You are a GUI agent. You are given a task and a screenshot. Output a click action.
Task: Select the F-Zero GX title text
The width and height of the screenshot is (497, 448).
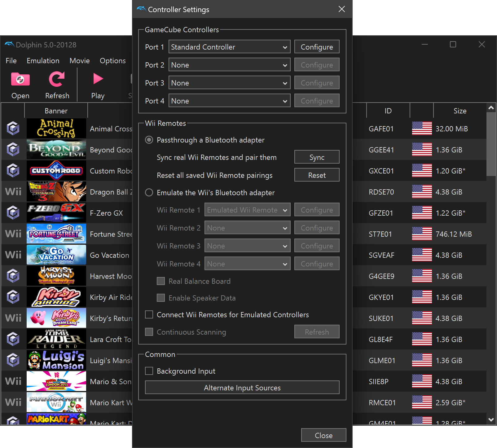click(106, 213)
